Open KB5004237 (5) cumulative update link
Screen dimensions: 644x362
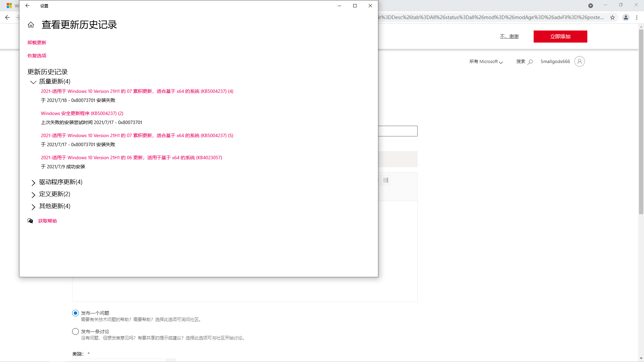click(x=137, y=135)
